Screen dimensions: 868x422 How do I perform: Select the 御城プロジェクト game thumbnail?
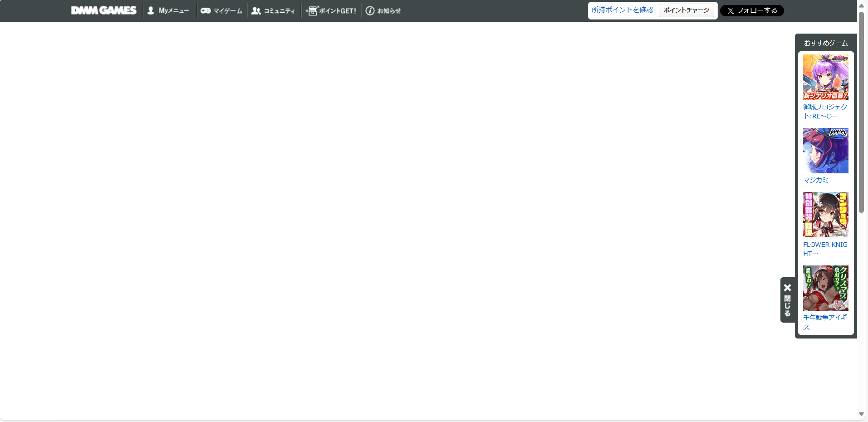point(826,77)
